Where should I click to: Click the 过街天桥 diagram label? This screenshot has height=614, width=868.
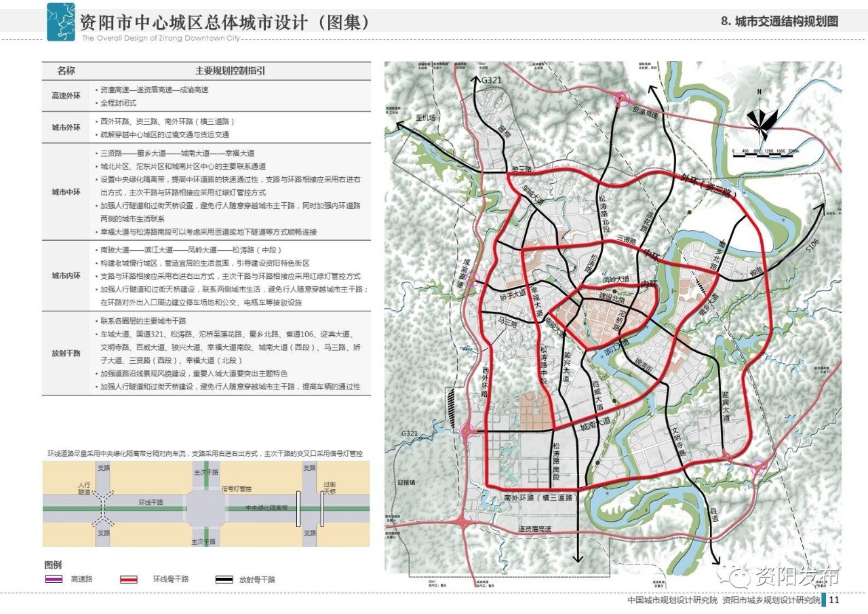click(x=330, y=488)
